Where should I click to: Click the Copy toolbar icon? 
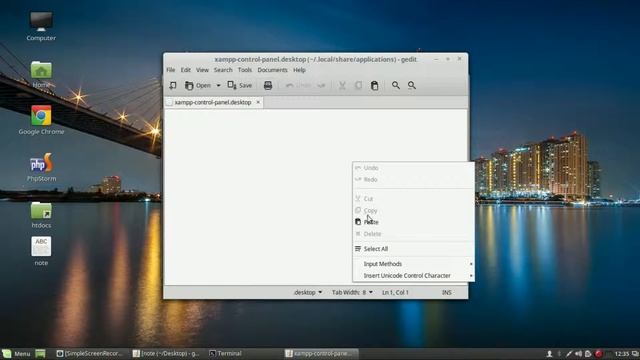pos(358,85)
